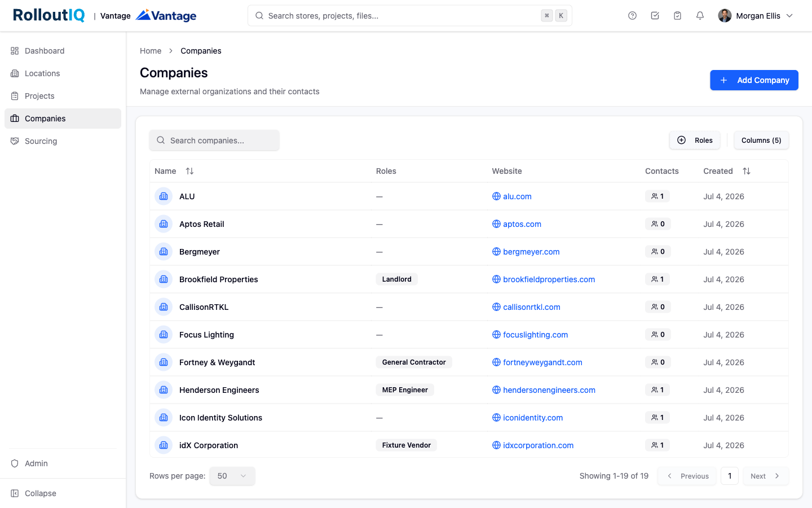Screen dimensions: 812x508
Task: Click the Fortney & Weygandt company icon
Action: click(x=164, y=362)
